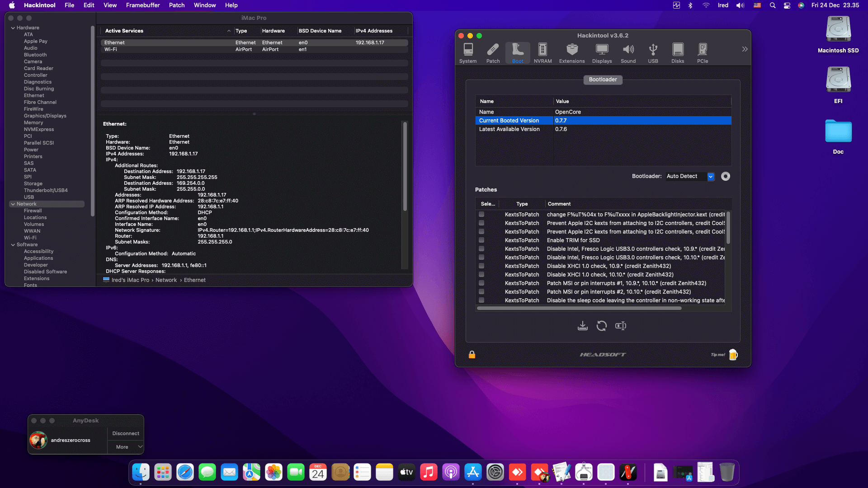Open the Extensions toolbar icon
The height and width of the screenshot is (488, 868).
pos(572,53)
